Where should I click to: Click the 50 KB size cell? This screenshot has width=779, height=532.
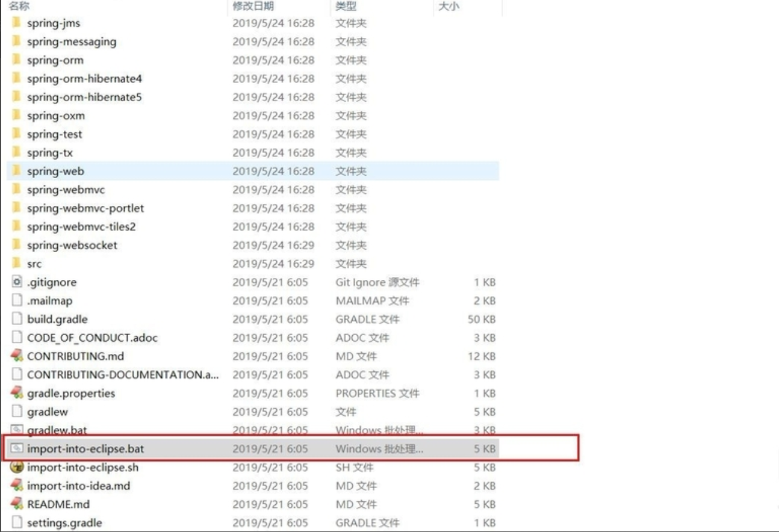[x=482, y=320]
